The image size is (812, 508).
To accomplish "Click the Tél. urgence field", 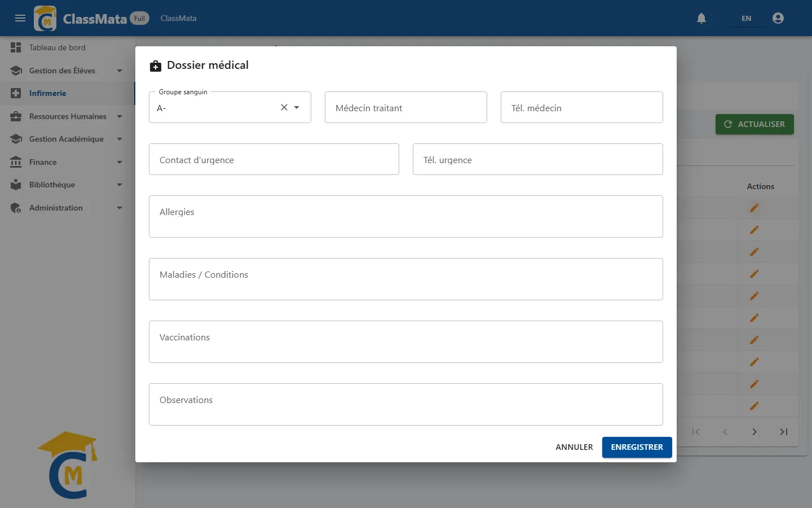I will pyautogui.click(x=538, y=159).
